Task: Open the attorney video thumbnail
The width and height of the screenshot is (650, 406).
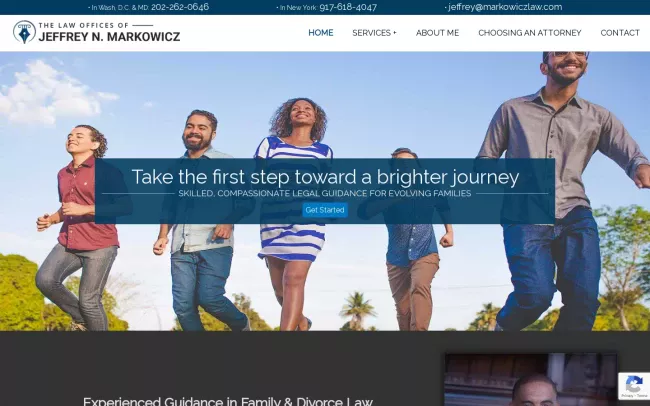Action: (x=531, y=379)
